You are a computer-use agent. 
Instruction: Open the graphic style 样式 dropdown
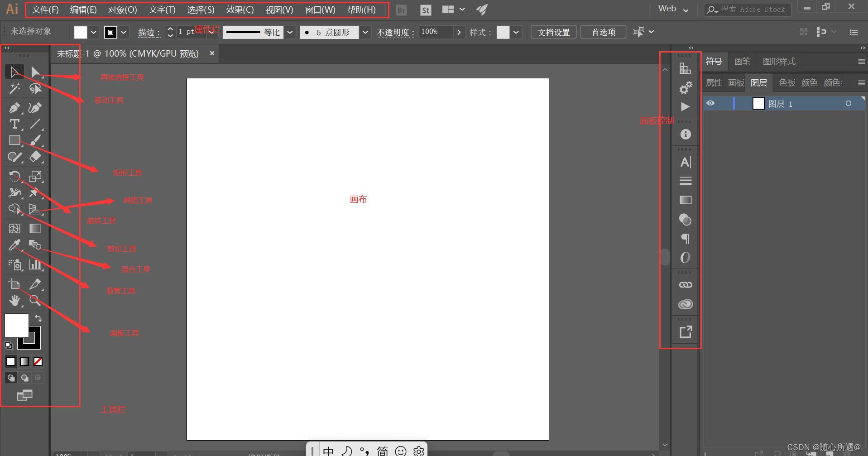point(516,32)
